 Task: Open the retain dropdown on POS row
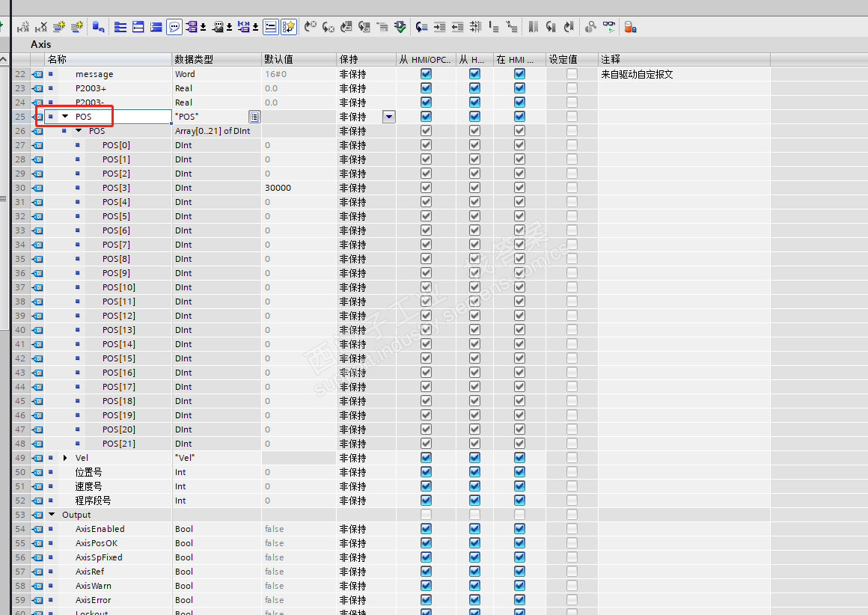click(388, 117)
